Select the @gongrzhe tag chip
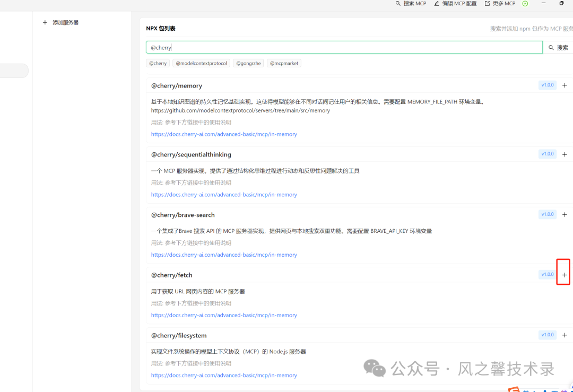 (x=248, y=63)
